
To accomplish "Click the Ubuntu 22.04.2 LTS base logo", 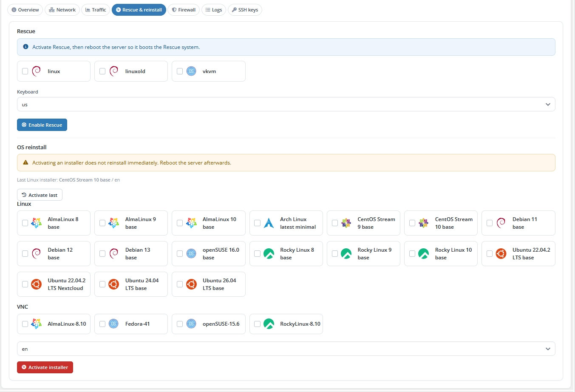I will pyautogui.click(x=501, y=253).
